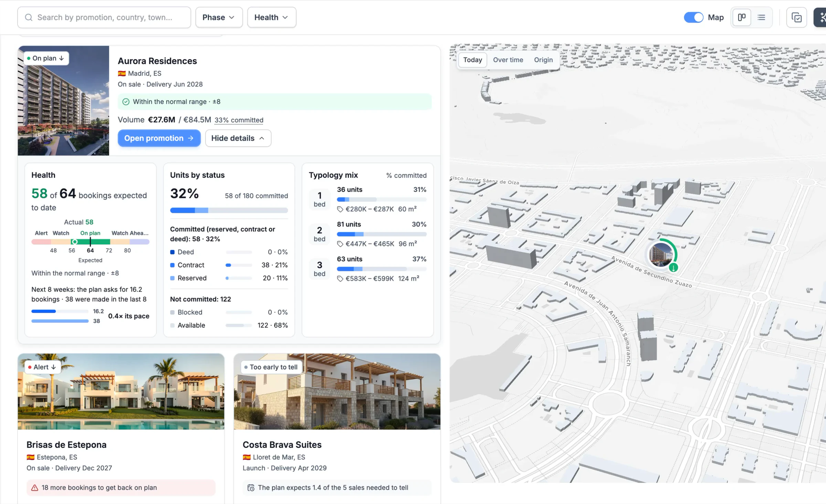This screenshot has height=504, width=826.
Task: Click the Contract row legend square
Action: [x=172, y=265]
